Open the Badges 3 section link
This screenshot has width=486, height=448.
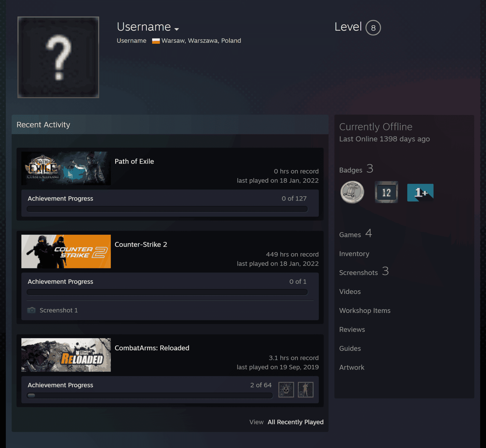[x=356, y=169]
